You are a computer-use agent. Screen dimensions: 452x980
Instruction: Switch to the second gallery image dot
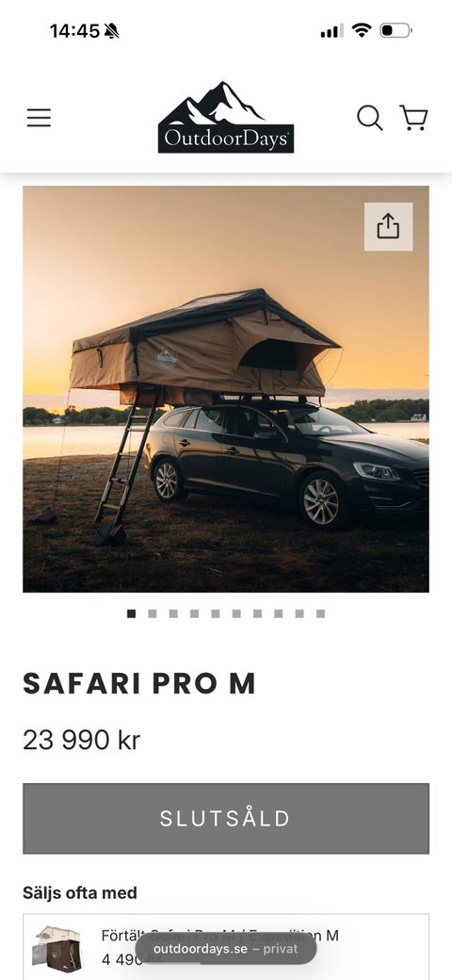tap(153, 613)
